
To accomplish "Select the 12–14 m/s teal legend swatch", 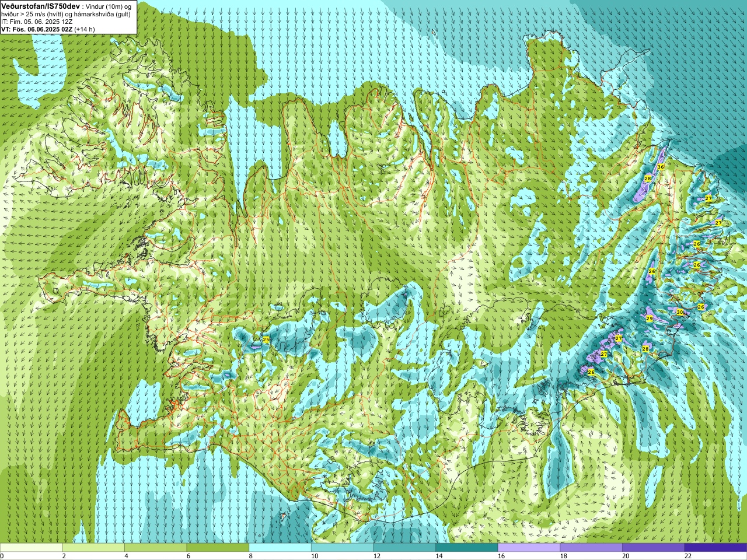I will click(404, 548).
